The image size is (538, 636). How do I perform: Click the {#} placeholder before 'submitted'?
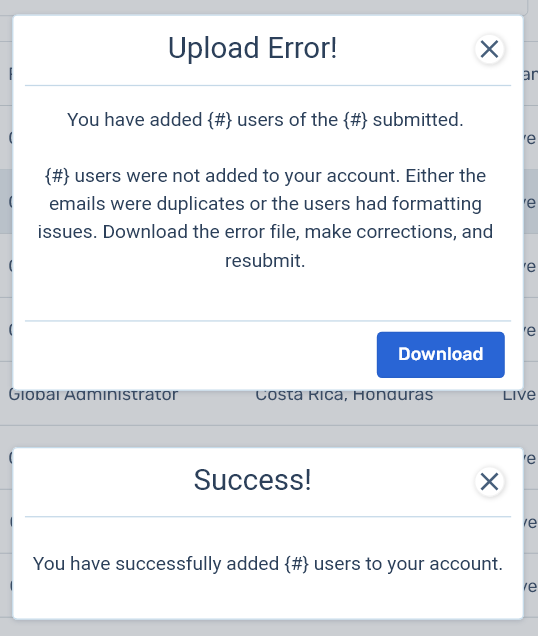pos(355,120)
